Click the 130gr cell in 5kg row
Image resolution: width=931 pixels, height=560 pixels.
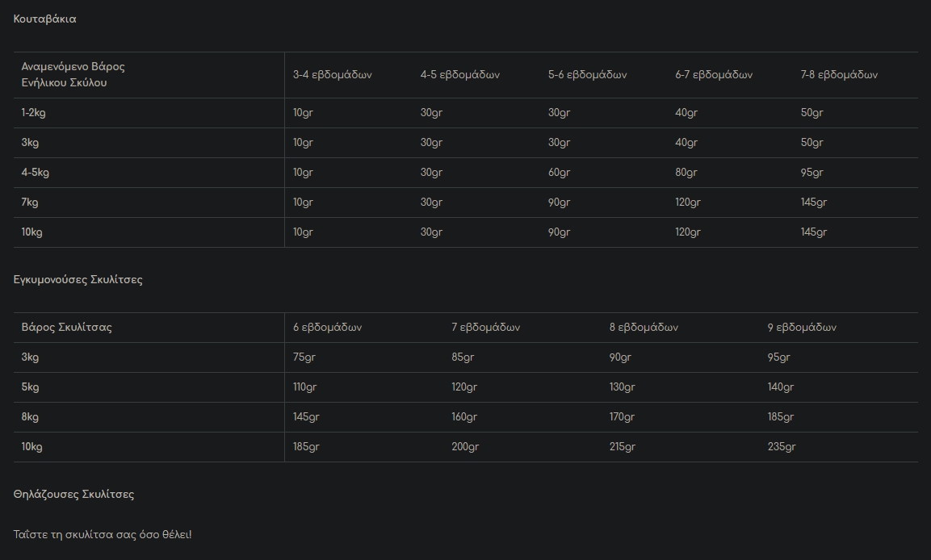[622, 387]
